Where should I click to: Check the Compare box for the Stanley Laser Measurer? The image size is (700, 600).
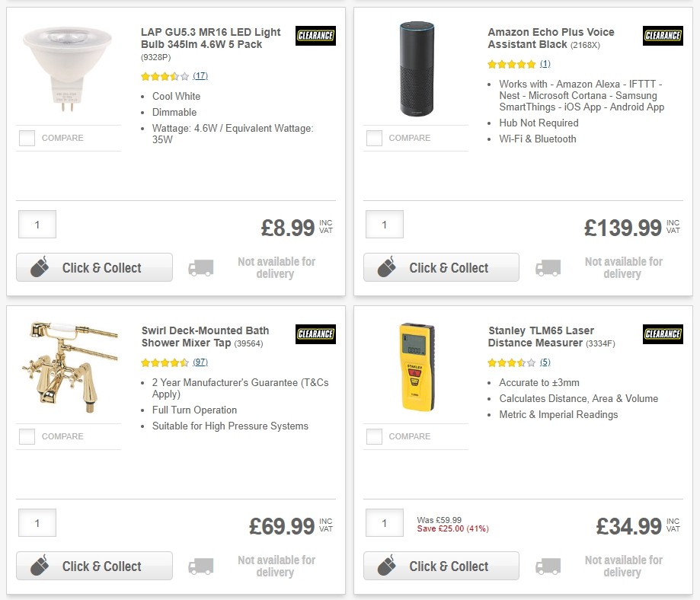pyautogui.click(x=374, y=436)
